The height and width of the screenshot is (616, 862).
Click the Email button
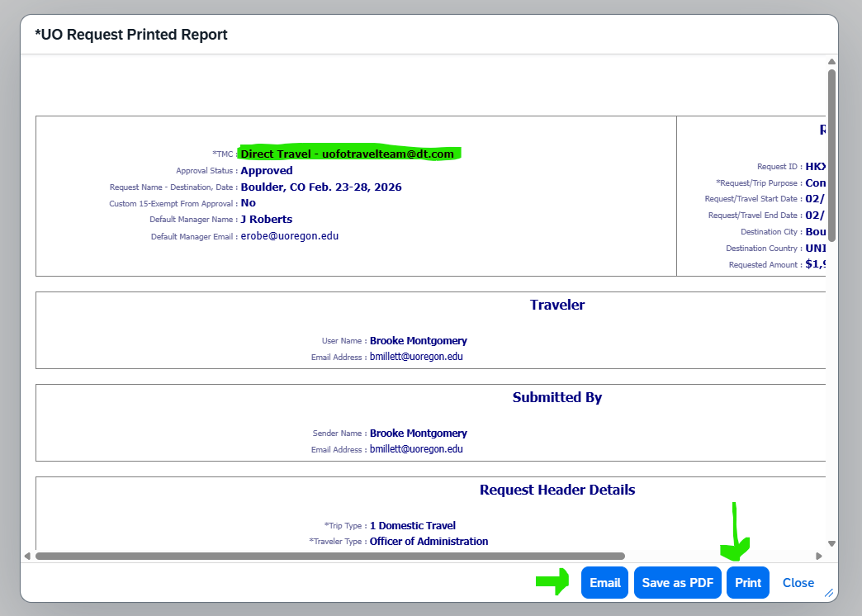tap(604, 582)
